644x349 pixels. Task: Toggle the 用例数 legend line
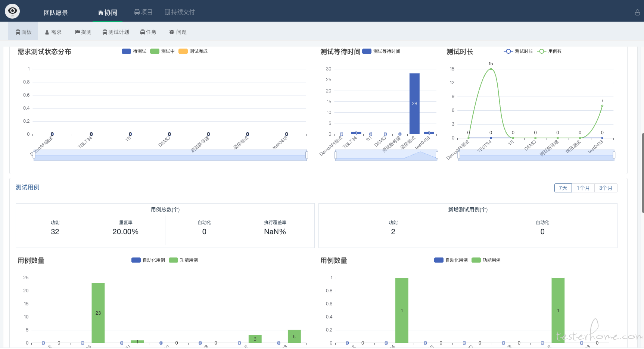(x=549, y=51)
